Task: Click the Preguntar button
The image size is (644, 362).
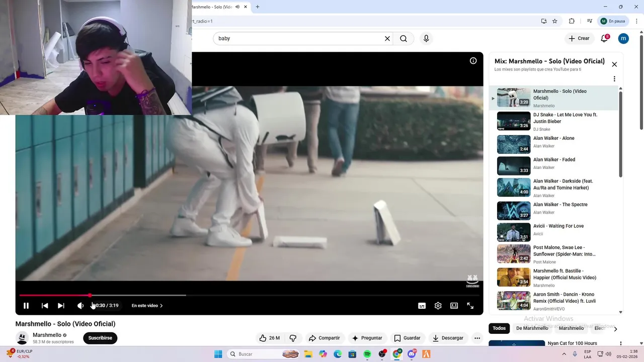Action: coord(367,338)
